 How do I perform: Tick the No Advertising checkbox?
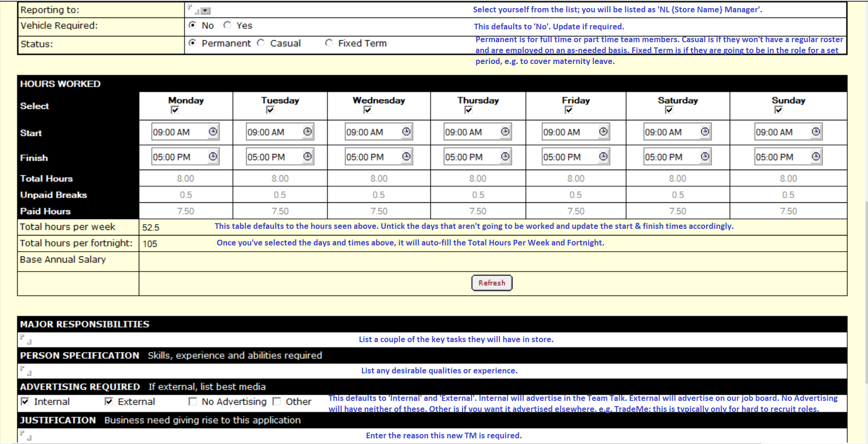192,401
